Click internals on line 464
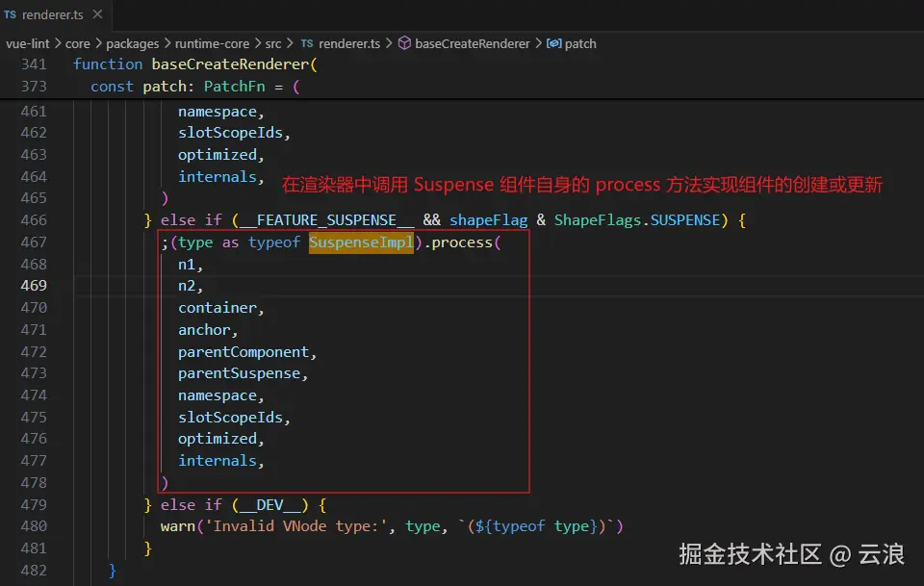 click(x=218, y=177)
